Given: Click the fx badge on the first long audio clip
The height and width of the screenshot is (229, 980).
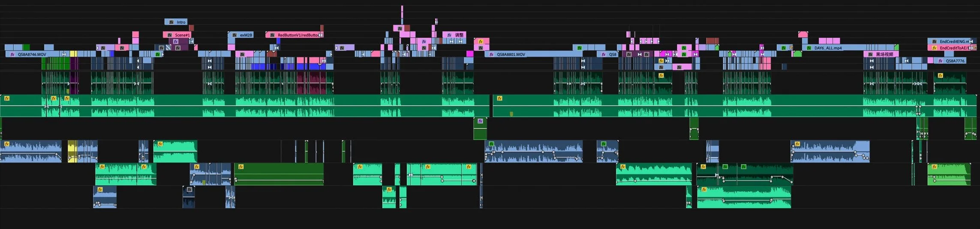Looking at the screenshot, I should 7,98.
